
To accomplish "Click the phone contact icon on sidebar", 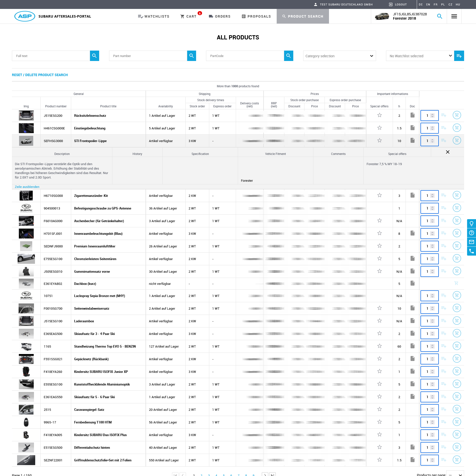I will pyautogui.click(x=471, y=251).
